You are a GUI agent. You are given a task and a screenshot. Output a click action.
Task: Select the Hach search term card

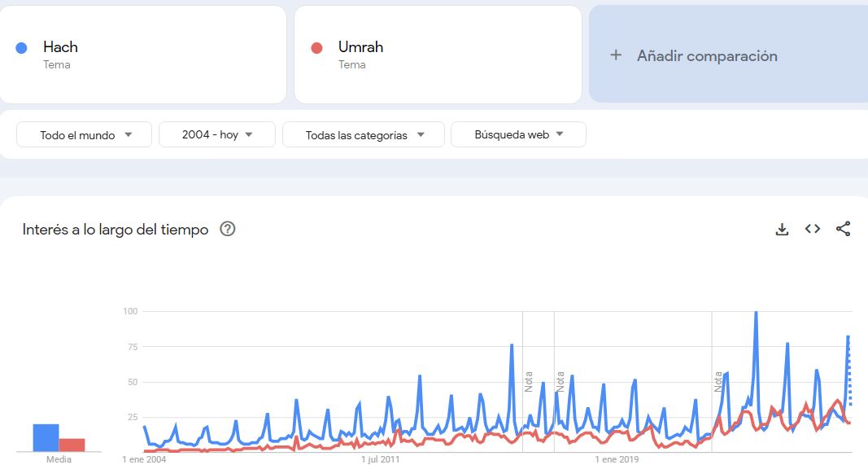[143, 55]
